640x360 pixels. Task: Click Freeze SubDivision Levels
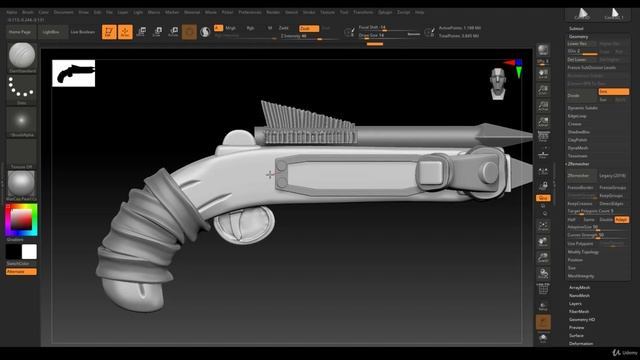click(x=598, y=68)
